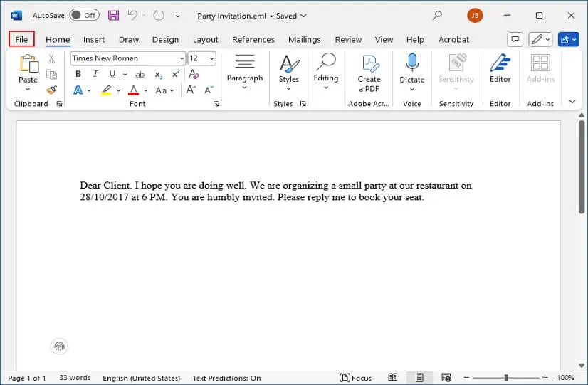588x385 pixels.
Task: Click the Save icon in title bar
Action: 114,16
